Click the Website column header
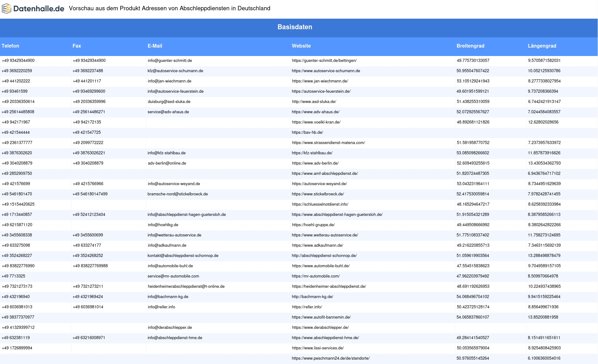Screen dimensions: 598x364 [x=301, y=46]
